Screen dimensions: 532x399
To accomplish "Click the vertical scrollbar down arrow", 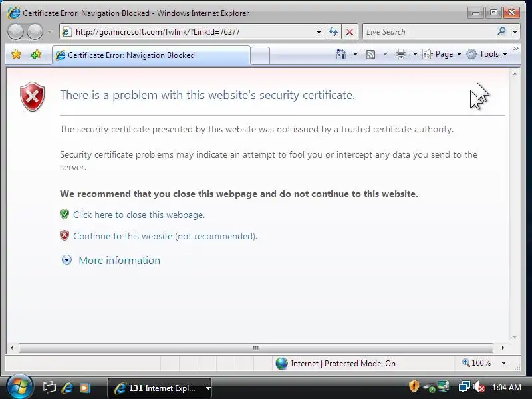I will pos(515,337).
